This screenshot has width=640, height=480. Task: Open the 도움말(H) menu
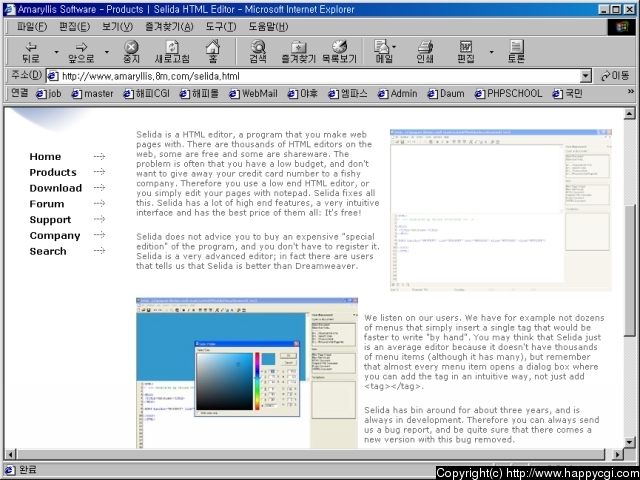pos(268,27)
